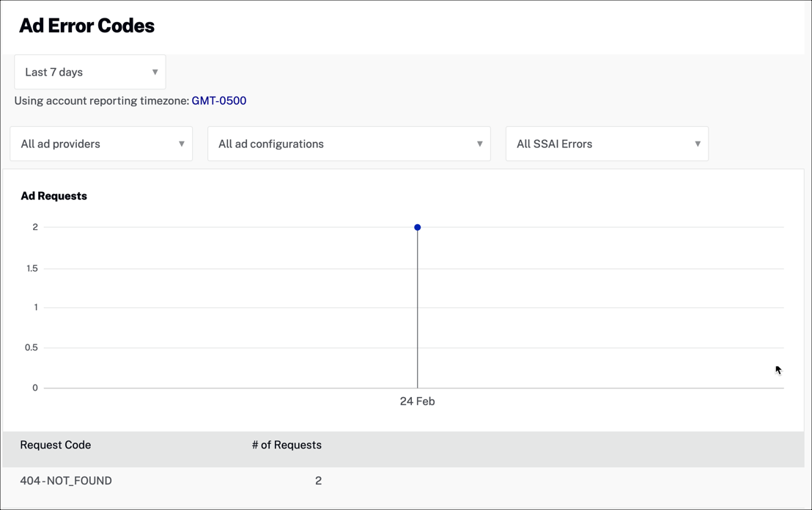Image resolution: width=812 pixels, height=510 pixels.
Task: Click the arrow icon beside Last 7 days
Action: tap(155, 72)
